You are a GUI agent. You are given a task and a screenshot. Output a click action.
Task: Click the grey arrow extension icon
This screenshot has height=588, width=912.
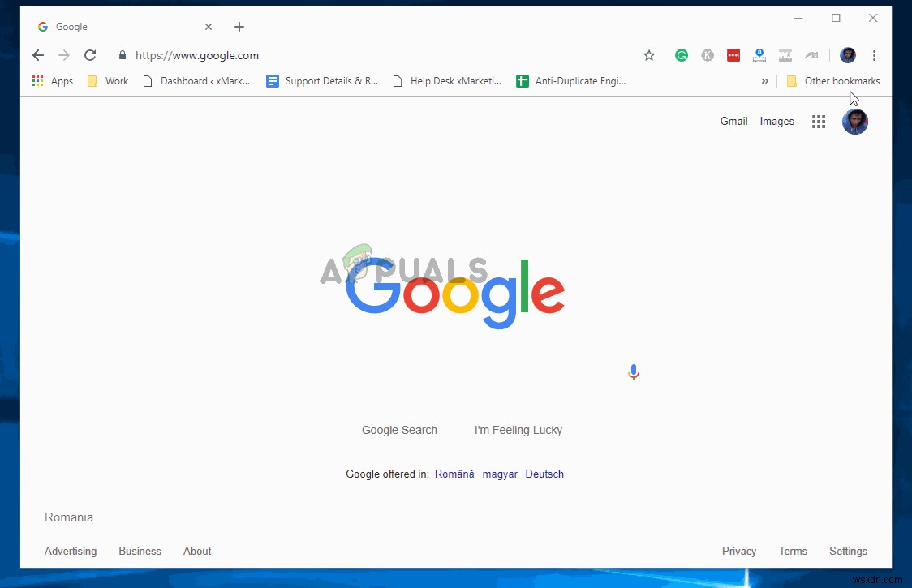point(811,55)
